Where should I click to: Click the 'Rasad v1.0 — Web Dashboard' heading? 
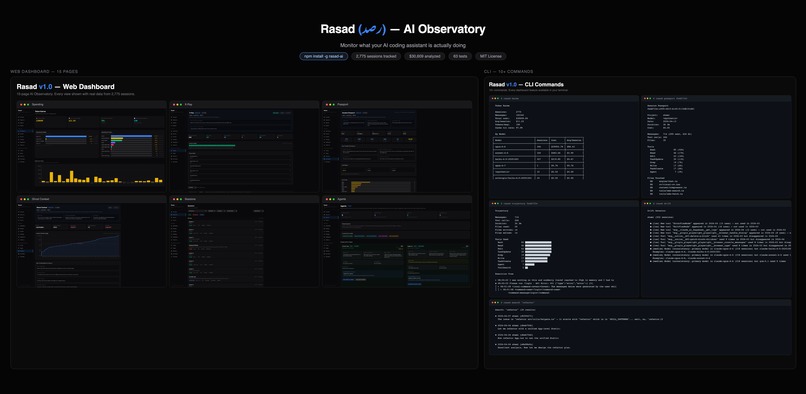(x=65, y=86)
